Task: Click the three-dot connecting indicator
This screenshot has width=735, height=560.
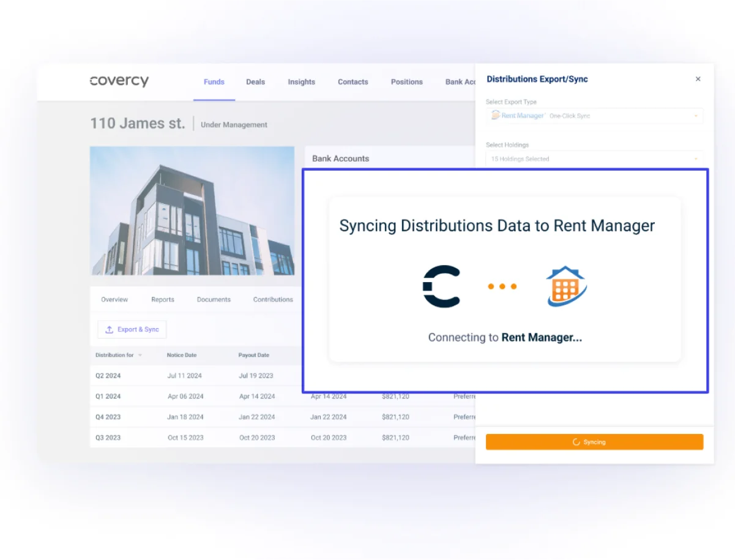Action: coord(502,285)
